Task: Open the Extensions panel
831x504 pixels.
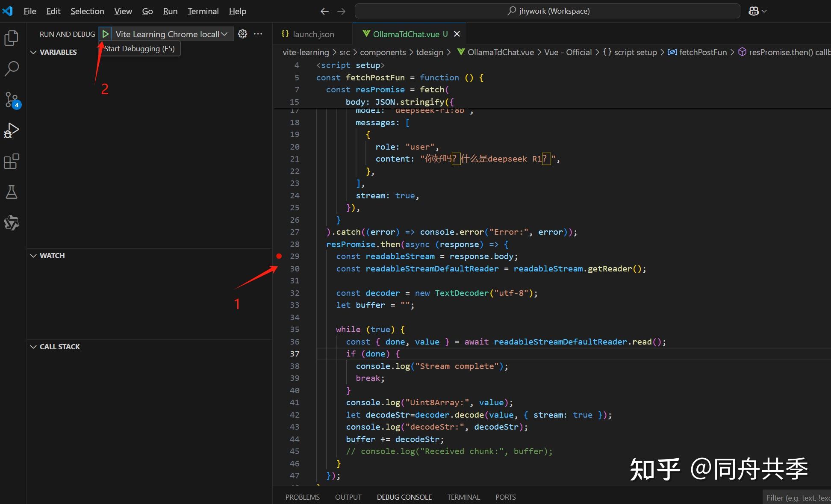Action: click(12, 161)
